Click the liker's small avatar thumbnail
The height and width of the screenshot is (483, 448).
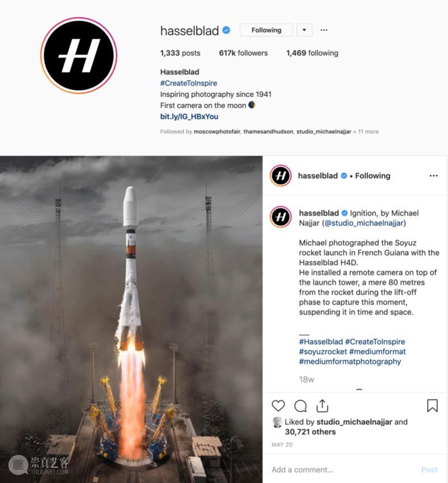[x=277, y=422]
